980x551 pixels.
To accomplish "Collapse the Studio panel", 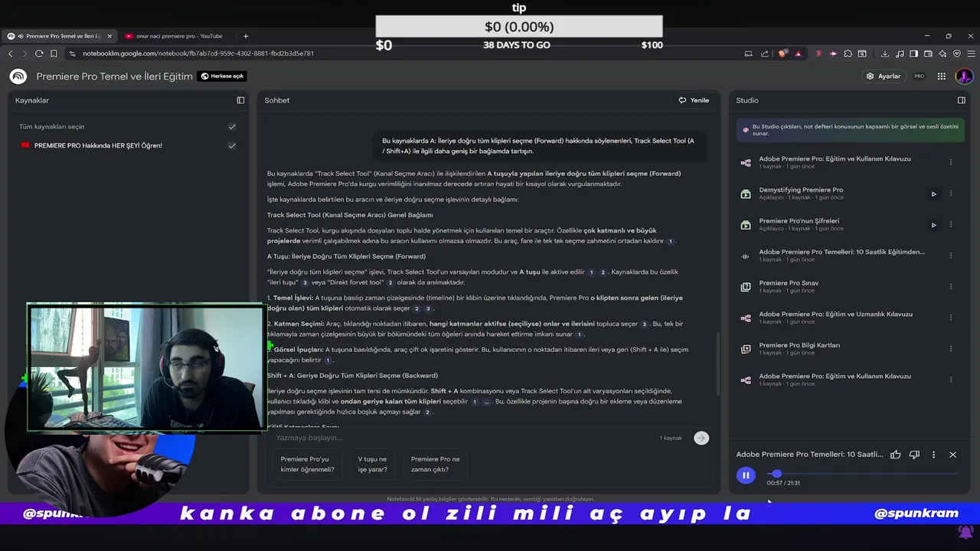I will [x=962, y=100].
